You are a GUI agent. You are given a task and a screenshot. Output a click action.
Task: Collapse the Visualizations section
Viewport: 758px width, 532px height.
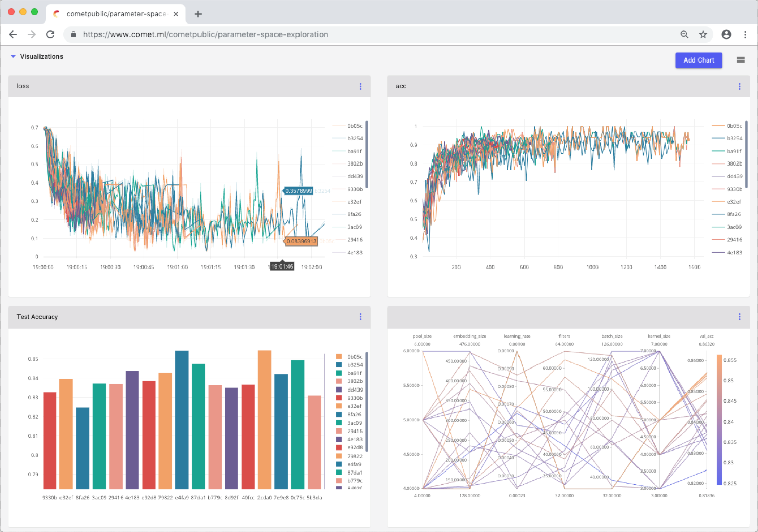[13, 57]
